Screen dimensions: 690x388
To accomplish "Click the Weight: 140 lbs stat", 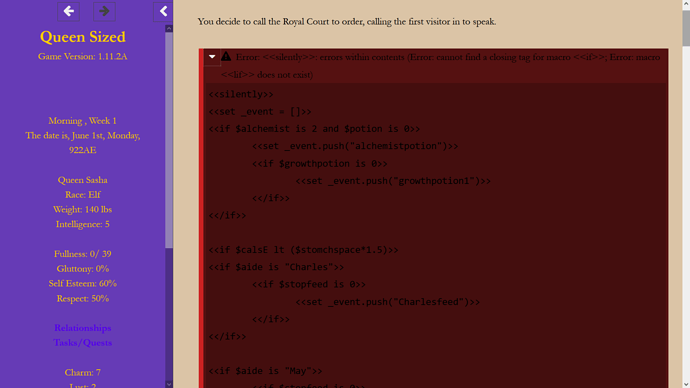I will coord(83,209).
